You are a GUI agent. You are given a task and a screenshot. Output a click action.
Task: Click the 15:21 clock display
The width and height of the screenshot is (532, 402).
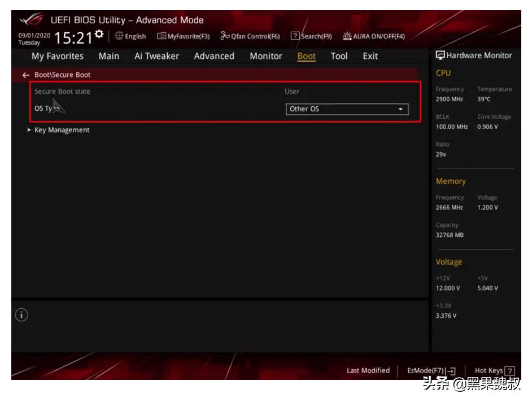(x=73, y=38)
